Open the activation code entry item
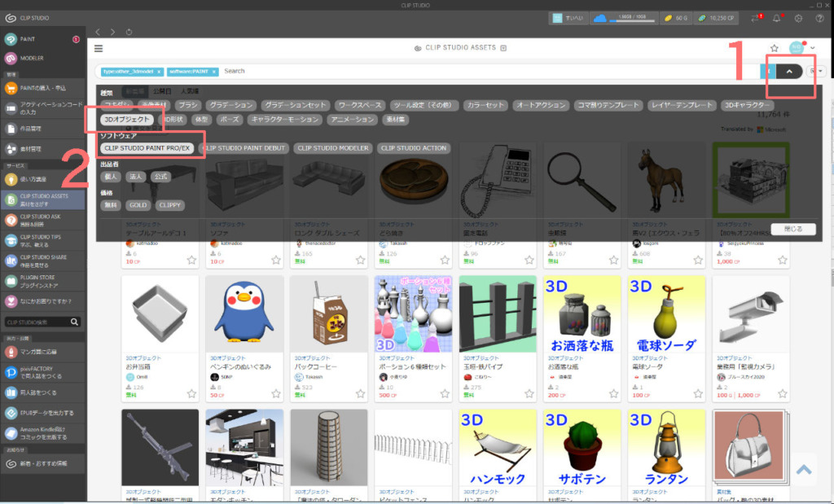Screen dimensions: 834x504 tap(42, 108)
